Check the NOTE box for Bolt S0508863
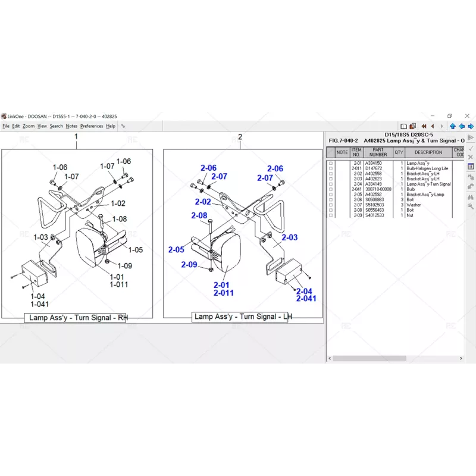This screenshot has width=476, height=476. (x=330, y=201)
